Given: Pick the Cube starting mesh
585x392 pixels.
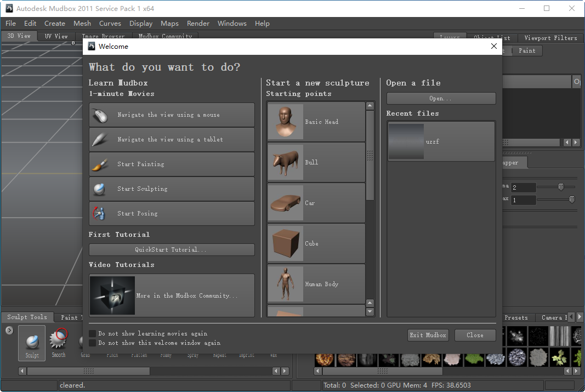Looking at the screenshot, I should tap(316, 243).
